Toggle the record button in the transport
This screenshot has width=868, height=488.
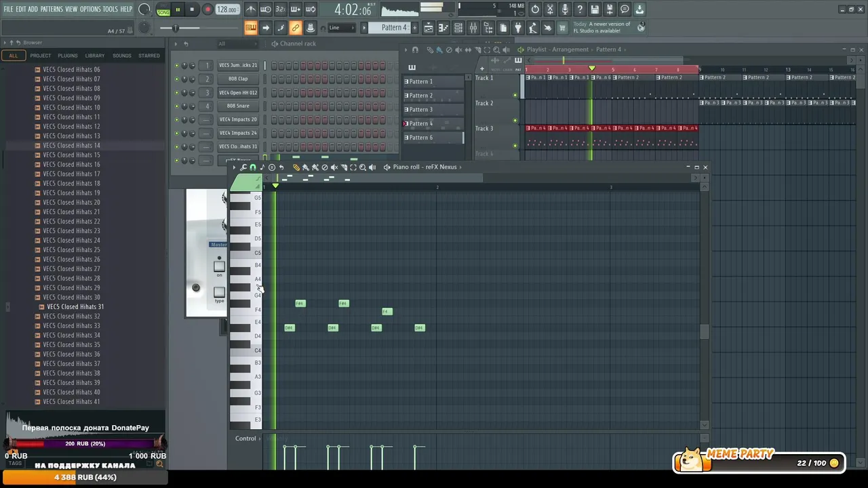208,9
